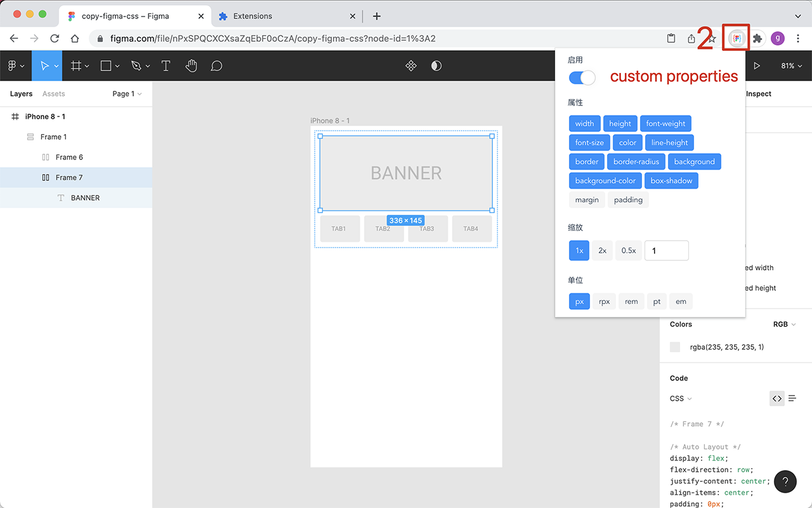Open the CSS code language dropdown
812x508 pixels.
(680, 398)
